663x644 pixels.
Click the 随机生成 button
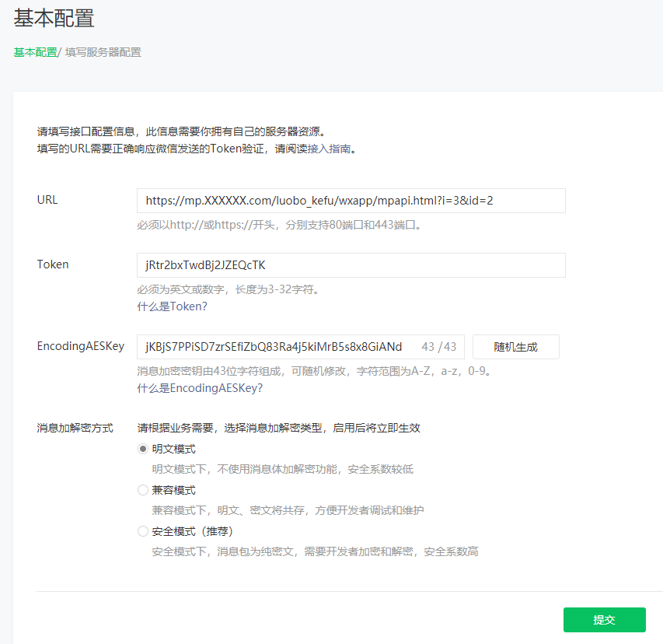pos(516,347)
